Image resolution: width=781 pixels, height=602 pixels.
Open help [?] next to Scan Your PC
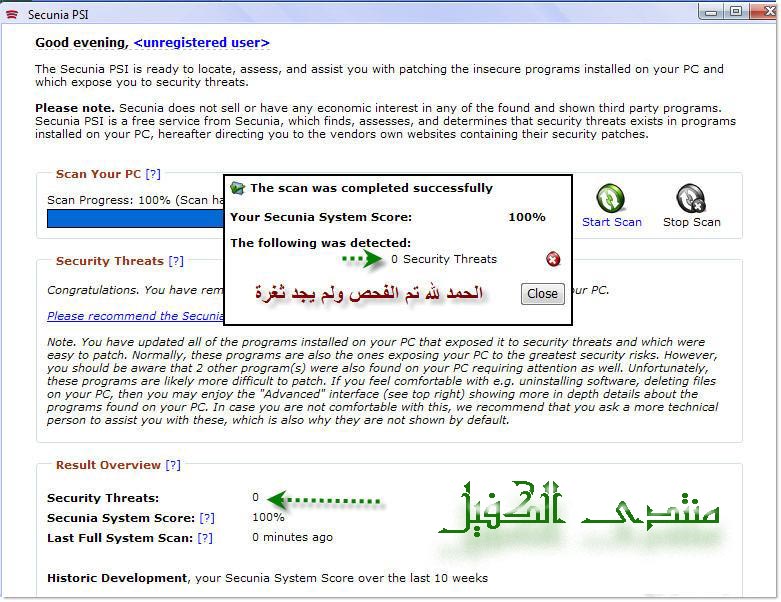[x=153, y=174]
